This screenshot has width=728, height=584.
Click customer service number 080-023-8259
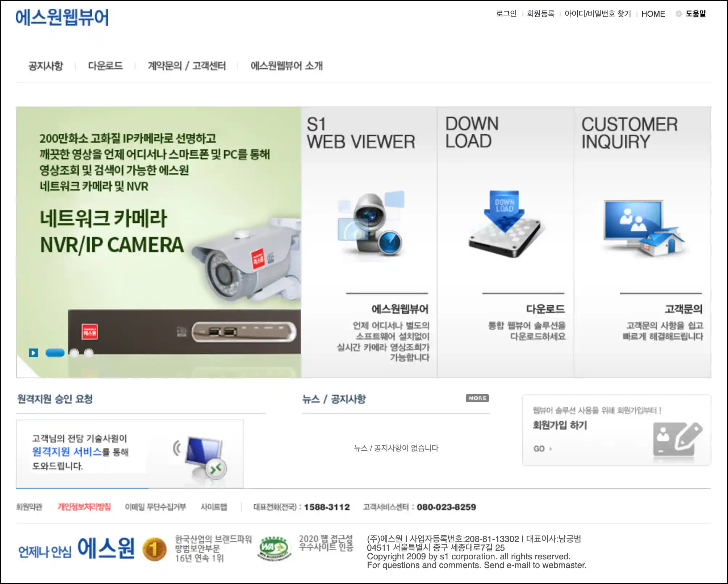[446, 507]
